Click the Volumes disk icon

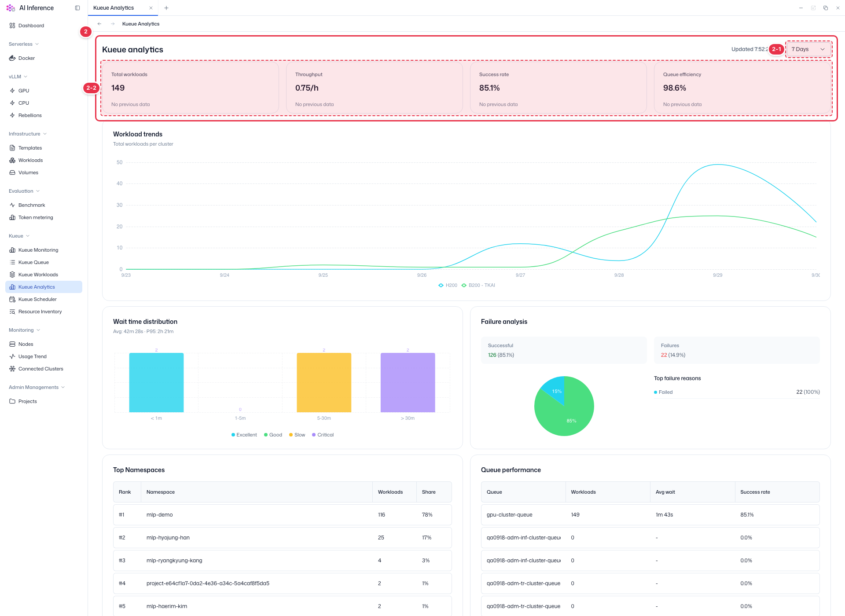[12, 172]
